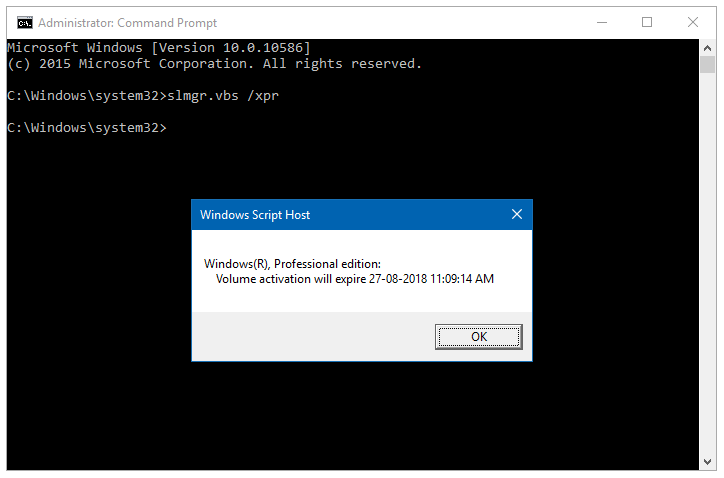Click the '(c) 2015 Microsoft Corporation' line
Image resolution: width=724 pixels, height=478 pixels.
point(214,64)
